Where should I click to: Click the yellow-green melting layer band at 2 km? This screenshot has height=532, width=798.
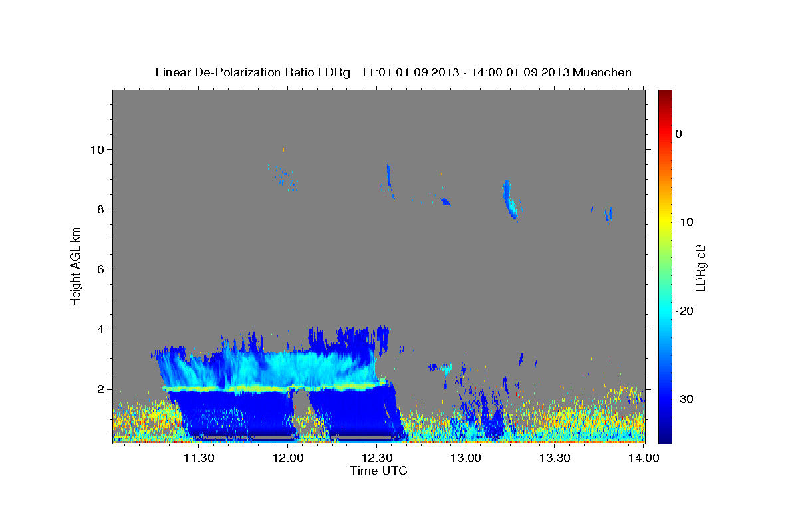coord(274,387)
